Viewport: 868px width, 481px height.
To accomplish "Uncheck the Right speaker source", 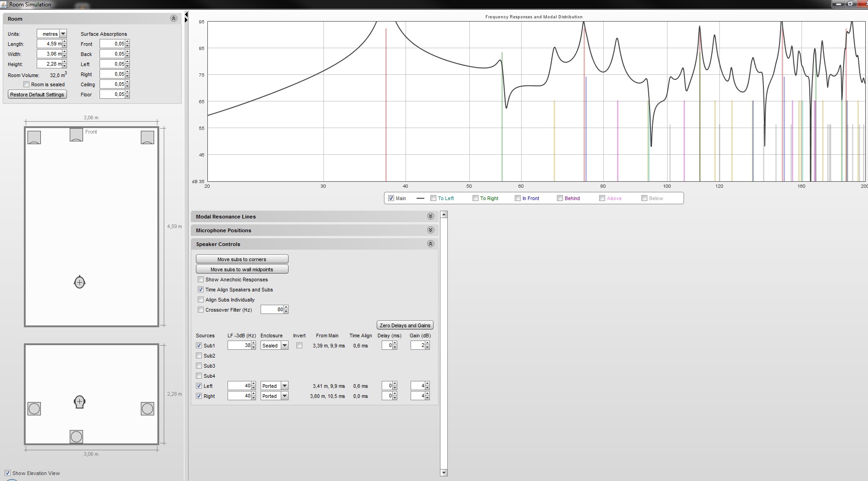I will click(199, 396).
